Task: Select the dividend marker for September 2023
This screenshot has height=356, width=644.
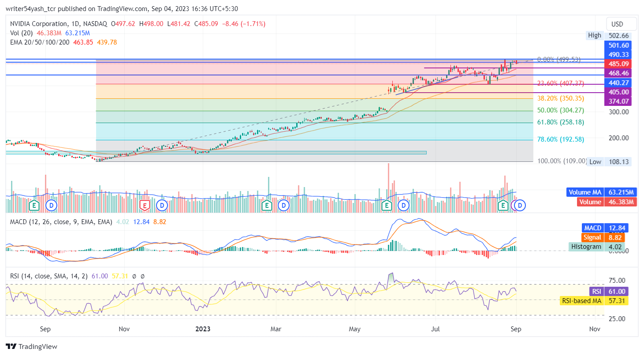Action: pyautogui.click(x=520, y=205)
